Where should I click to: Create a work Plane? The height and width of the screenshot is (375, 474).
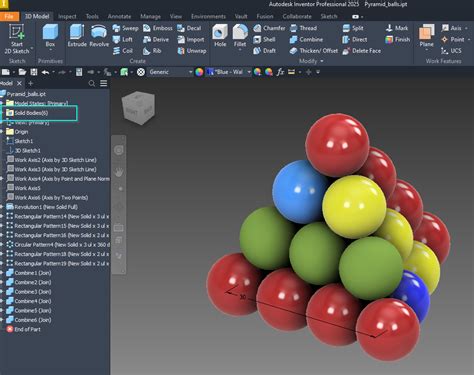[x=427, y=37]
